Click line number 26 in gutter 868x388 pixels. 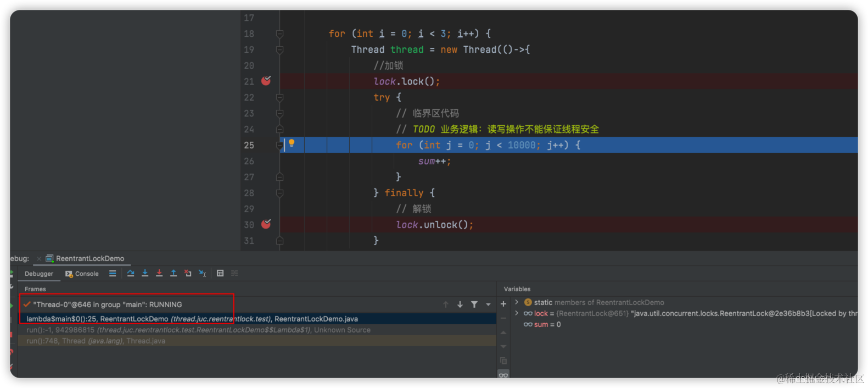pos(249,161)
